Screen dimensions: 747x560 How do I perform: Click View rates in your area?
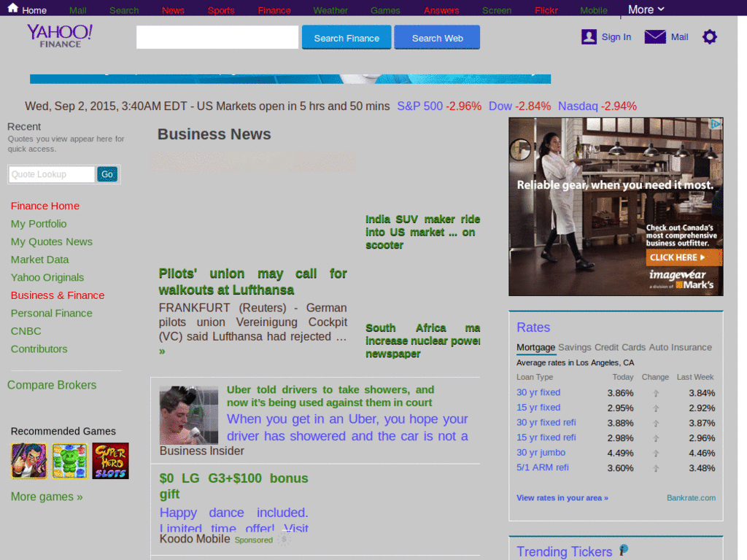pyautogui.click(x=562, y=497)
